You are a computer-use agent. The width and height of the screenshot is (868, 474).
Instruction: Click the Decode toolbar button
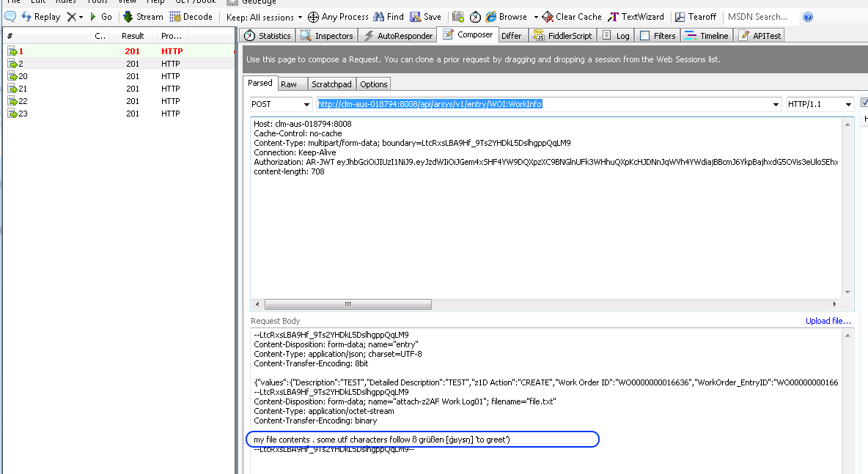191,16
